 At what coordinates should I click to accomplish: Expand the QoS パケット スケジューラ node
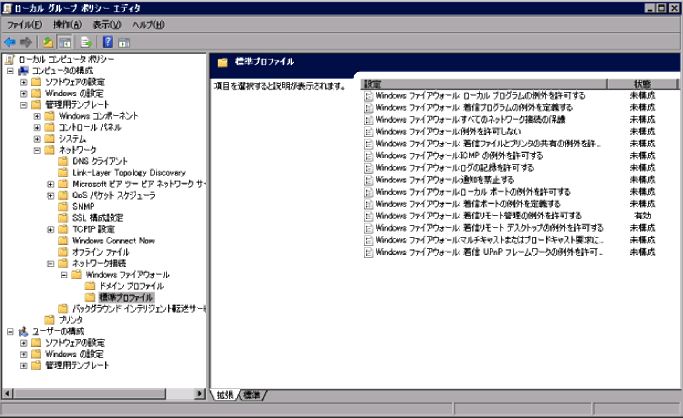pyautogui.click(x=51, y=196)
